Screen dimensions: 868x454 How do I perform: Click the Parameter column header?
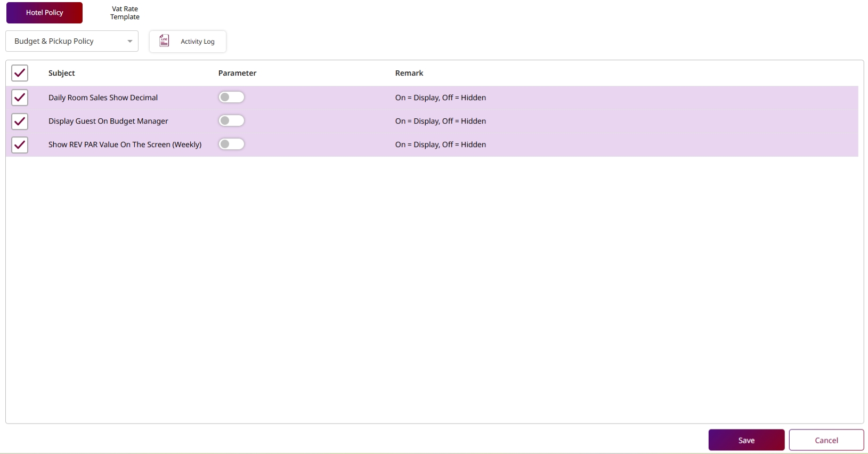click(x=237, y=73)
